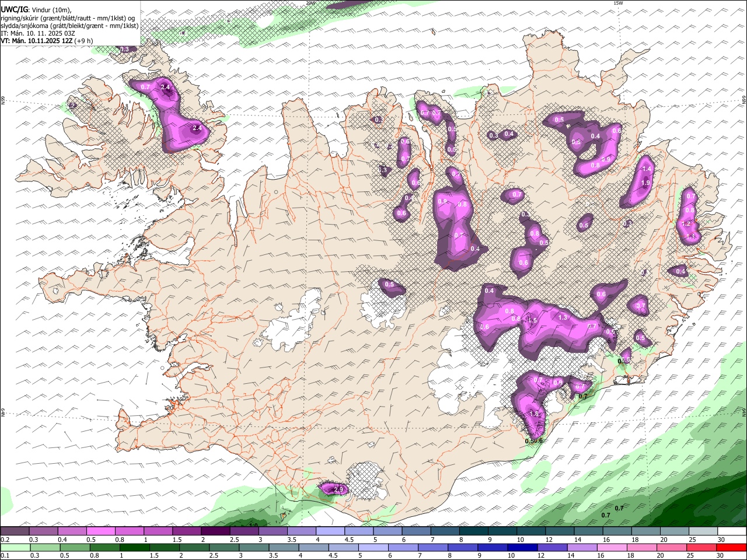Click the 'Vindur (10m)' text in header
This screenshot has width=747, height=560.
51,9
